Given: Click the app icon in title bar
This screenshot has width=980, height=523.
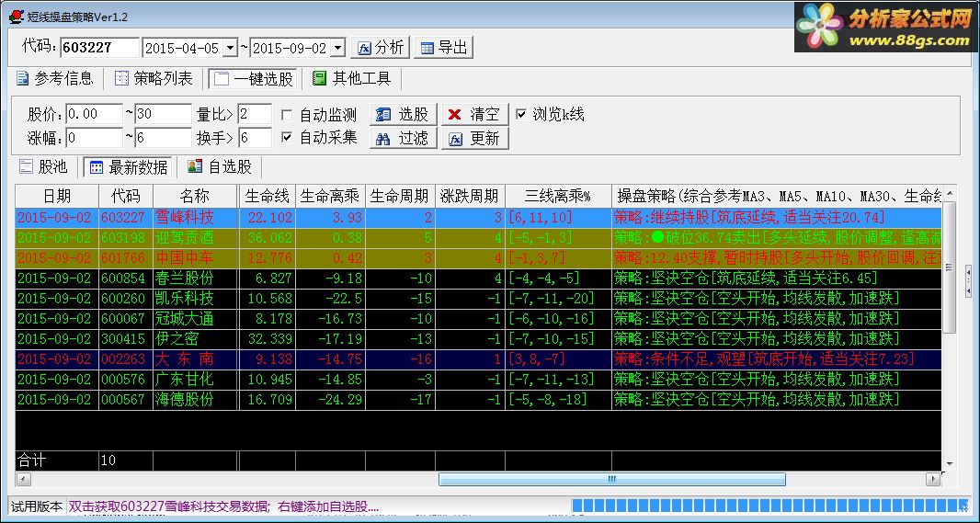Looking at the screenshot, I should [x=17, y=17].
